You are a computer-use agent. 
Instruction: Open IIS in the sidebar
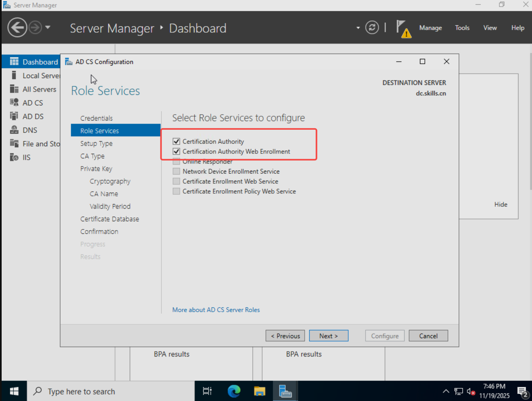(31, 157)
